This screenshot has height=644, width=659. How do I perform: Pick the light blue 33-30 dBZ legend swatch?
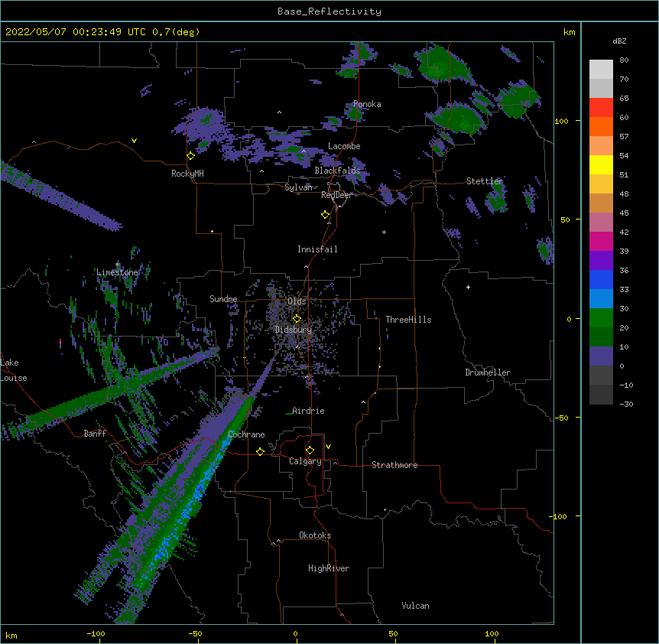click(x=601, y=299)
